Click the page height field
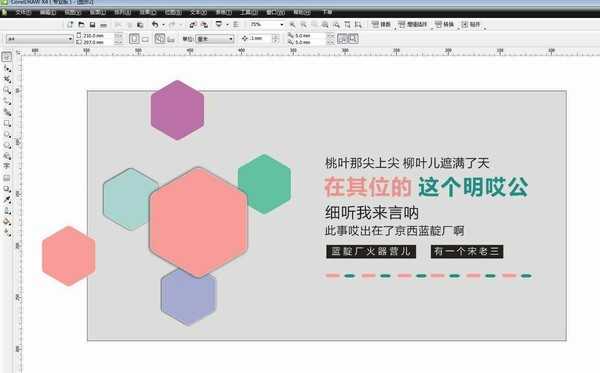This screenshot has height=373, width=600. click(x=98, y=42)
